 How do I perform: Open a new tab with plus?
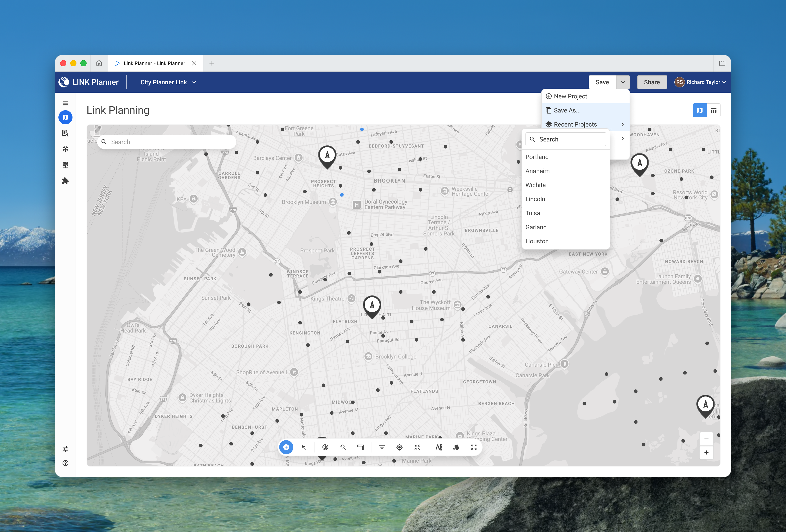tap(212, 63)
